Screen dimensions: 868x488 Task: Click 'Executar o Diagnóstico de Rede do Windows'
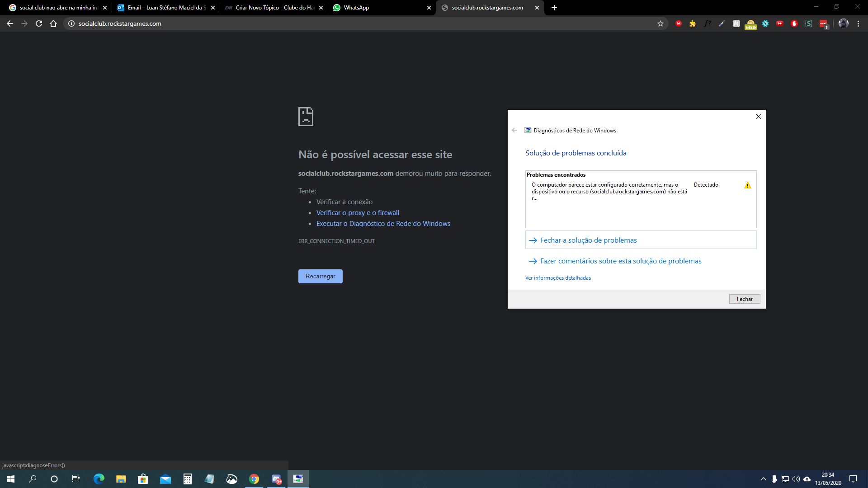click(383, 224)
